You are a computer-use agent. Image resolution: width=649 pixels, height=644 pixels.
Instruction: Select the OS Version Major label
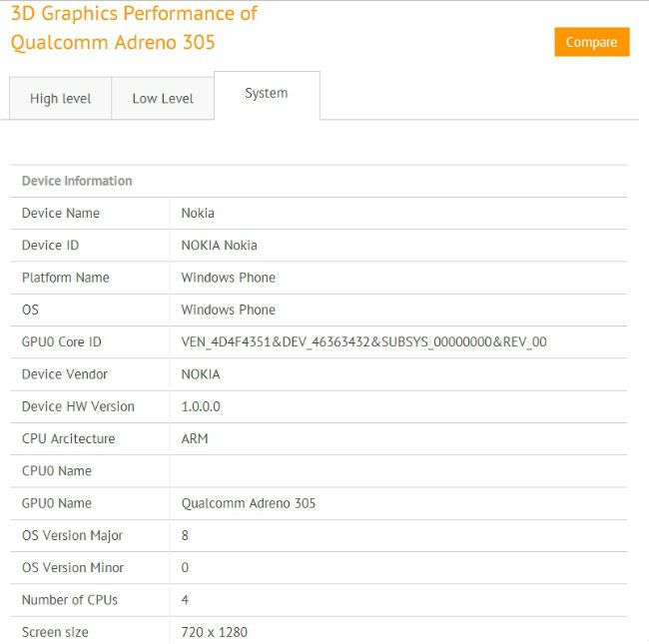pyautogui.click(x=73, y=535)
